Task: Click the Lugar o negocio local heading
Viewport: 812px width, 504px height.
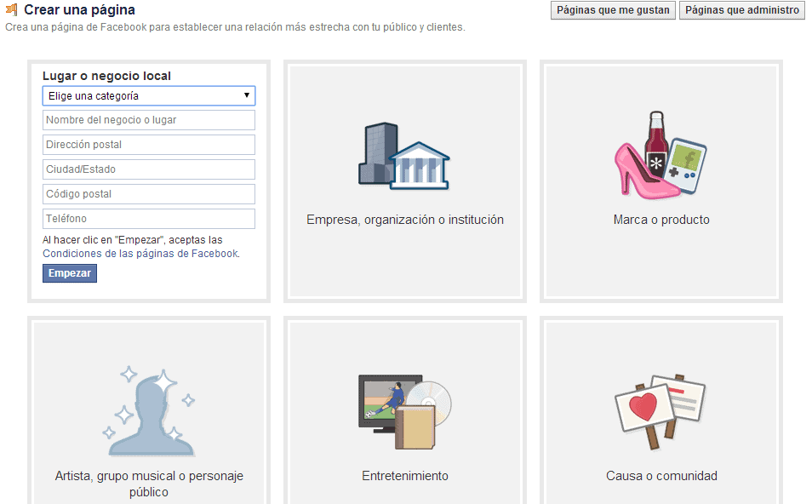Action: tap(106, 76)
